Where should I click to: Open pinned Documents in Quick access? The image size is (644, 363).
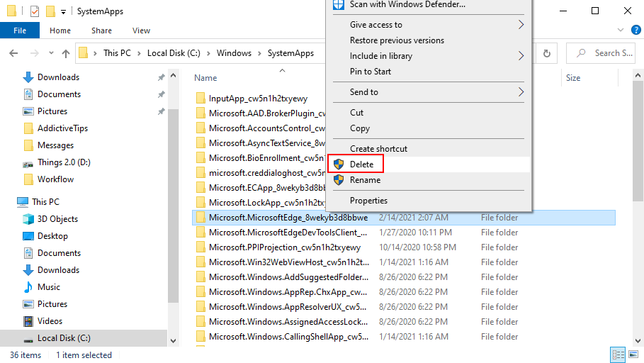click(59, 94)
